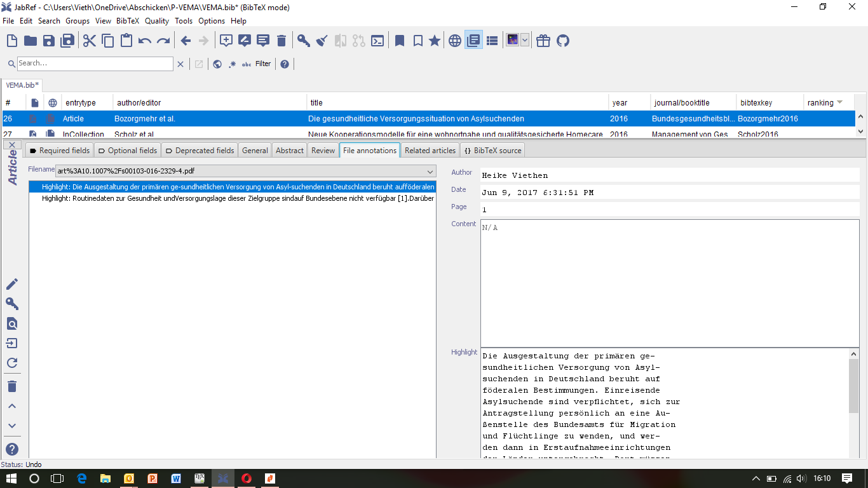The image size is (868, 488).
Task: Open Word from the Windows taskbar
Action: click(176, 478)
